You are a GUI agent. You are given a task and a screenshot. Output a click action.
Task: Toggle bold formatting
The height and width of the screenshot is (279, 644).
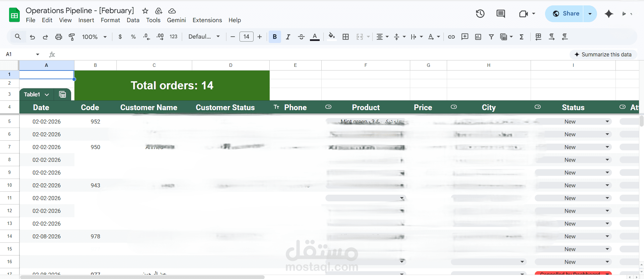pos(275,37)
